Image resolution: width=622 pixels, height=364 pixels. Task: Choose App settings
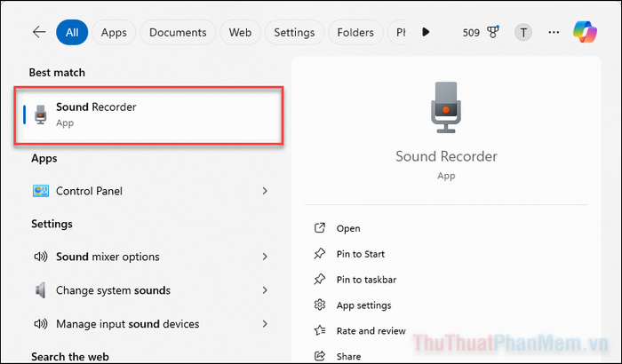pyautogui.click(x=363, y=305)
